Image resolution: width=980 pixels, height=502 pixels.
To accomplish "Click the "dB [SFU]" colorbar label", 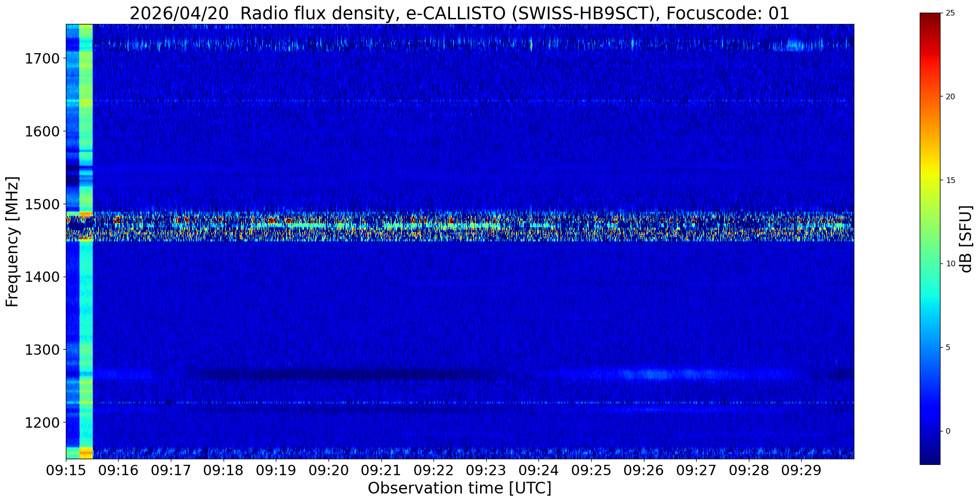I will [x=966, y=239].
